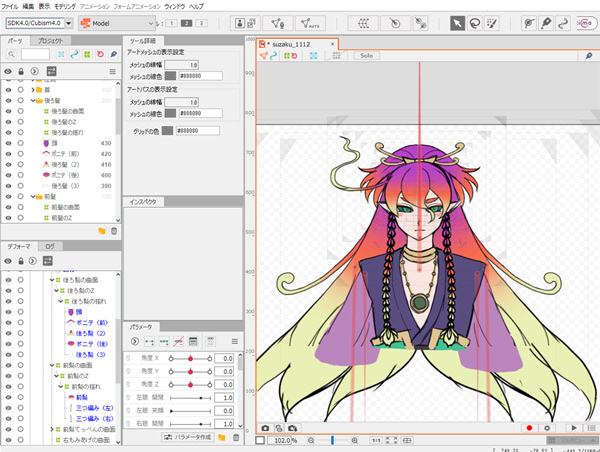The width and height of the screenshot is (600, 452).
Task: Collapse the 後ろ髪 folder
Action: [x=34, y=102]
